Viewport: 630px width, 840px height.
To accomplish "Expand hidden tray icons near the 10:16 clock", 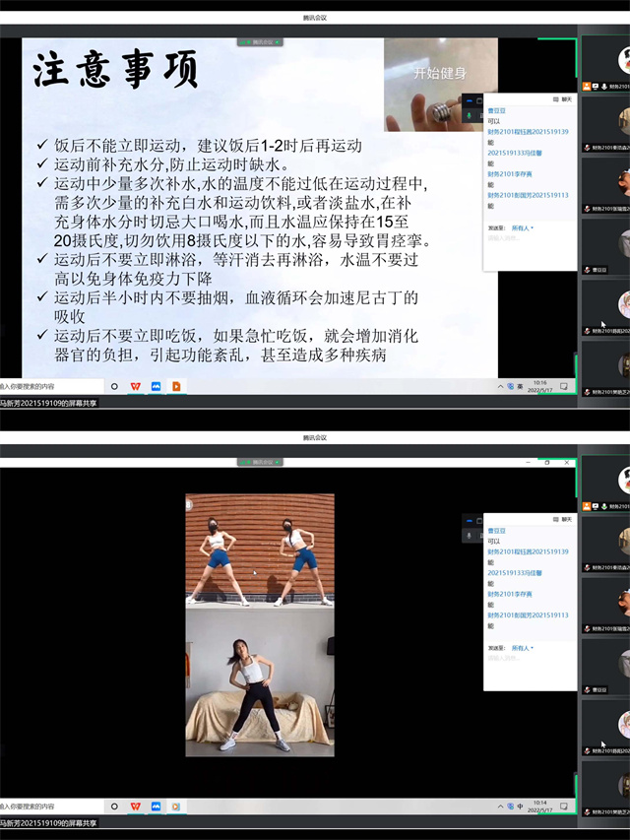I will point(500,386).
